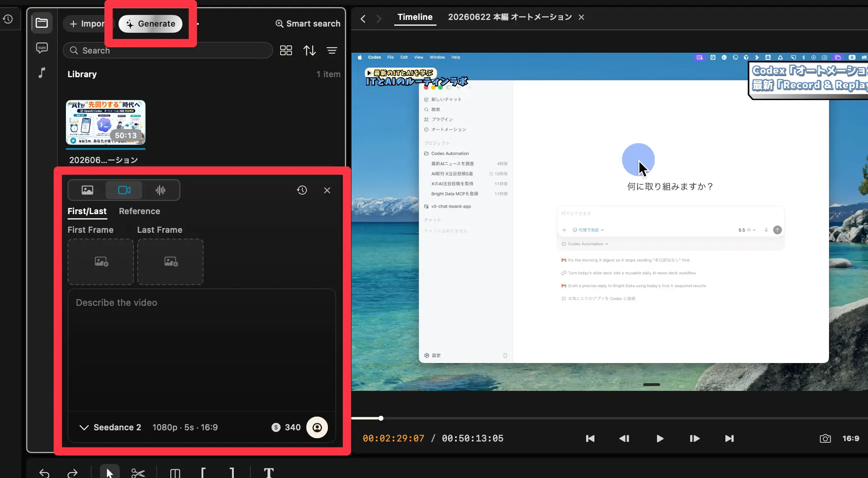Open the File menu in the preview

coord(390,57)
